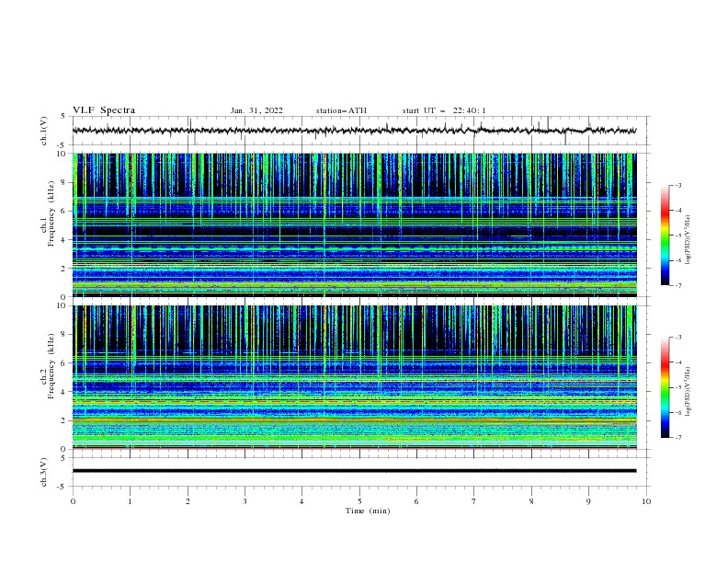Click inside the ch.1 spectrogram panel

click(x=354, y=224)
